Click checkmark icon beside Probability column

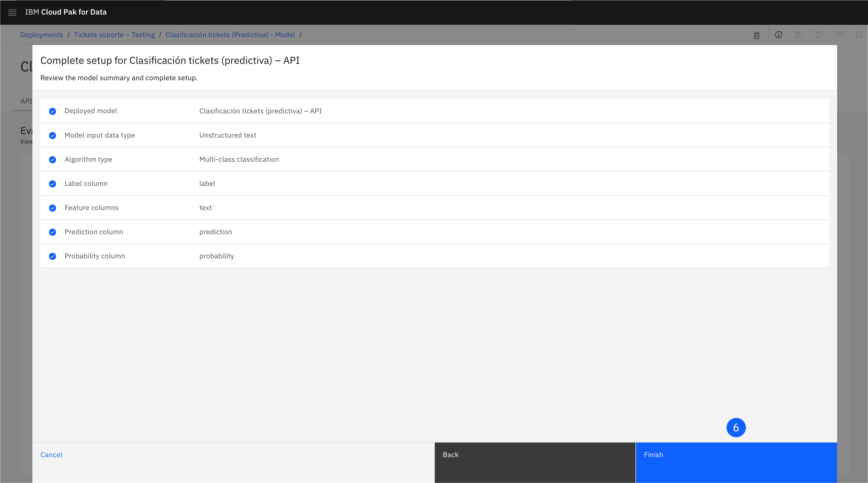pos(52,256)
